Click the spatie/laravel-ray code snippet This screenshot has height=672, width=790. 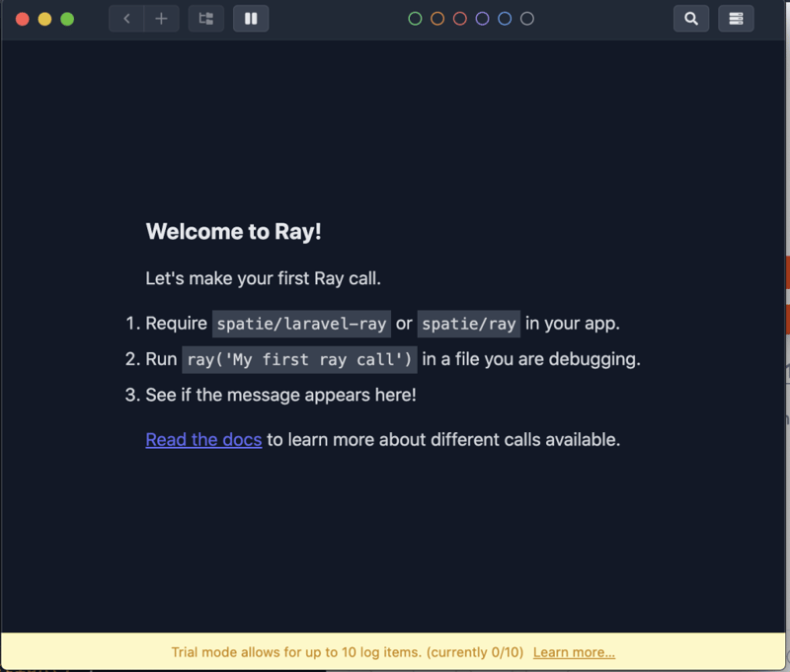[301, 324]
